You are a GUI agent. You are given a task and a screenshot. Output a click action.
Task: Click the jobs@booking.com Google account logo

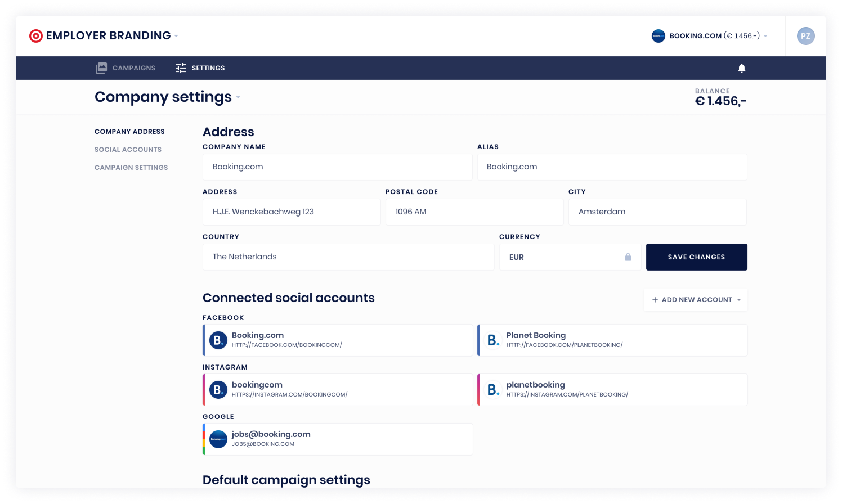click(x=218, y=439)
